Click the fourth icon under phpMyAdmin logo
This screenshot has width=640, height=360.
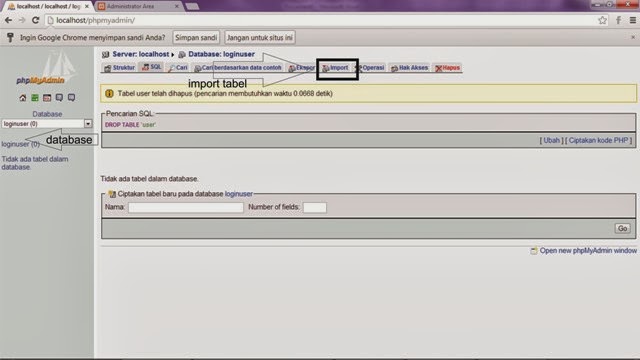pos(59,98)
